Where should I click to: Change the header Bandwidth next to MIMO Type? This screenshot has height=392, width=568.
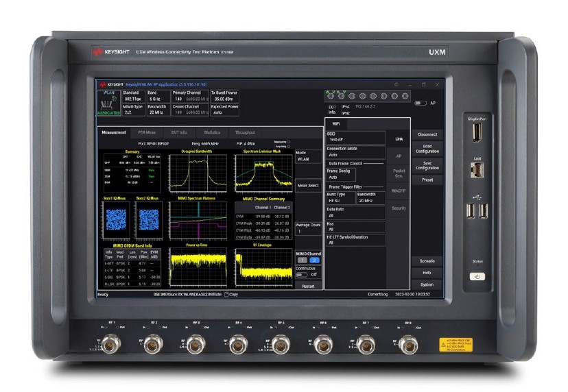pos(158,110)
